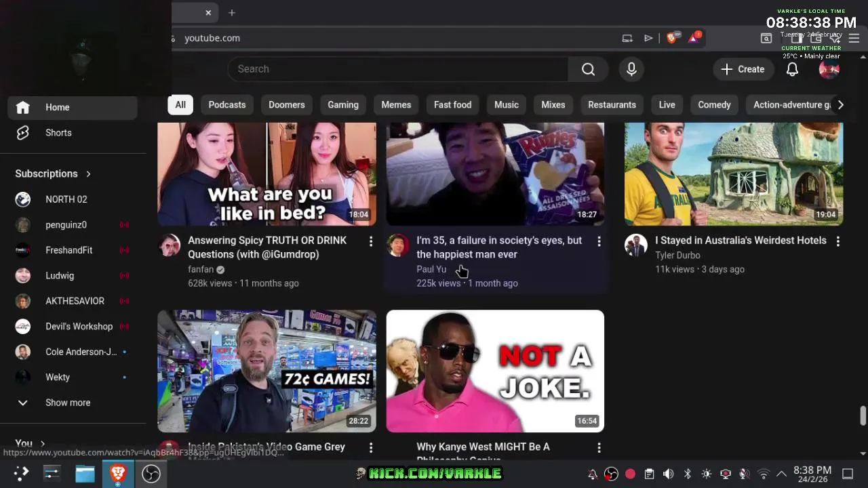This screenshot has width=868, height=488.
Task: Open Paul Yu Ruffles video thumbnail
Action: pyautogui.click(x=495, y=174)
